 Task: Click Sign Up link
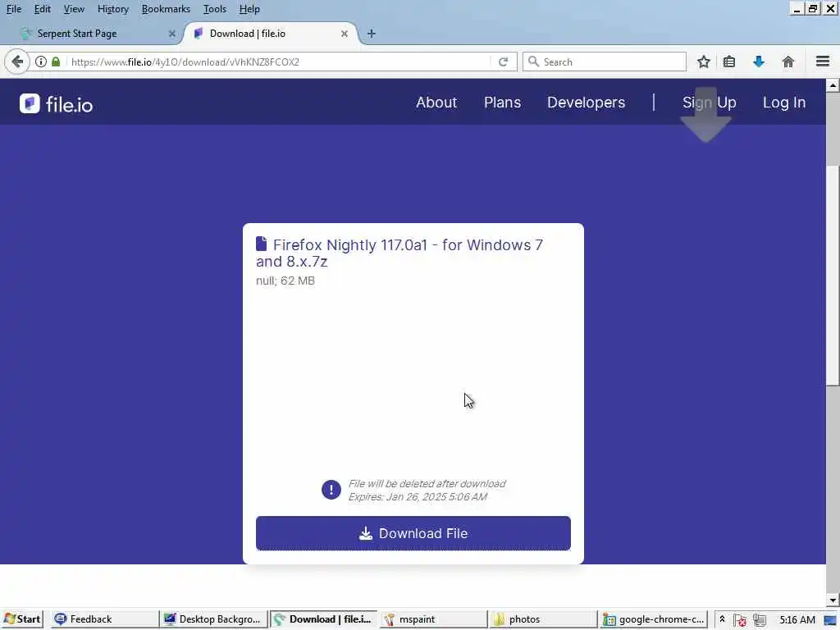click(710, 103)
